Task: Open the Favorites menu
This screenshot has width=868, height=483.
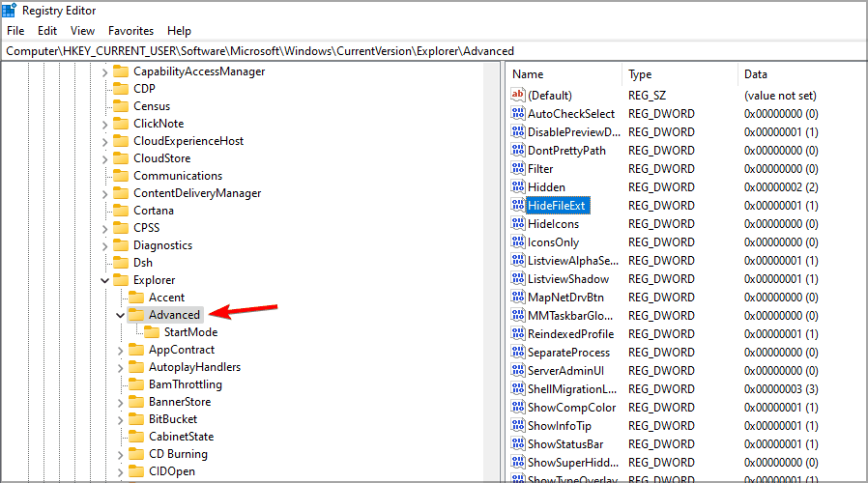Action: 130,31
